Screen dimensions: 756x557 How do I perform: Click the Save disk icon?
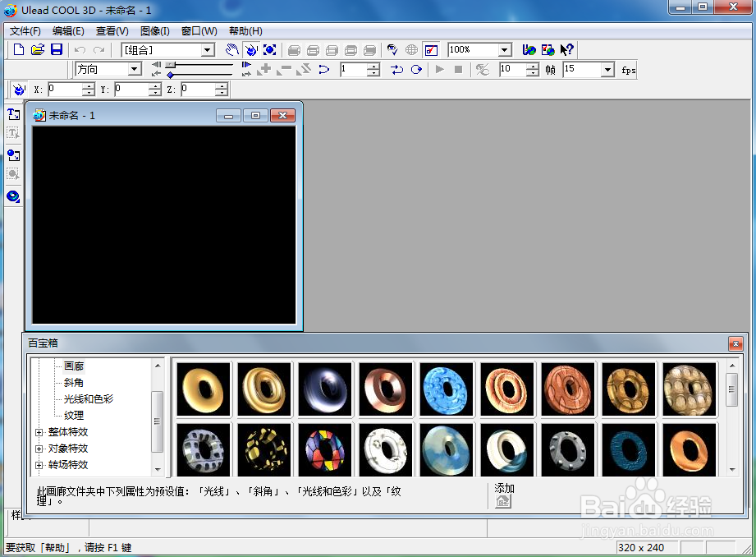coord(57,50)
